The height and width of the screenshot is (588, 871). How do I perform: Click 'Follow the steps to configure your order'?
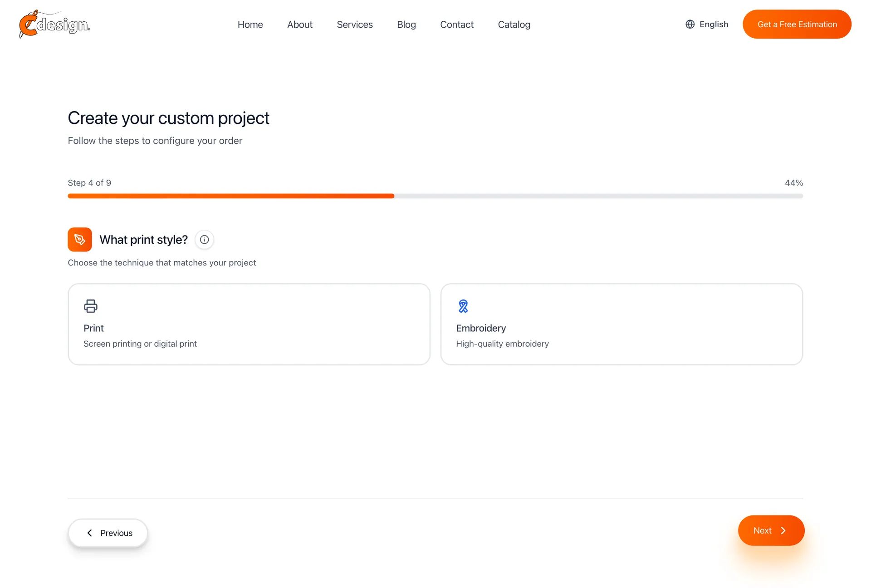point(155,141)
